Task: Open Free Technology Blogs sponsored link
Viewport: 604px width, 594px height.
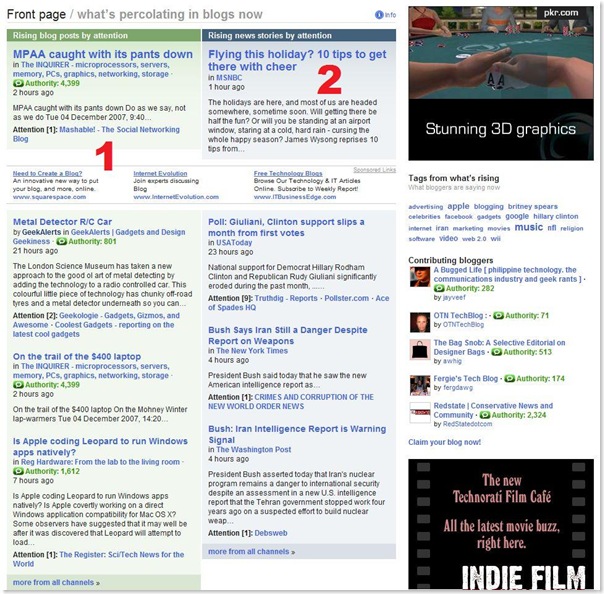Action: pos(288,174)
